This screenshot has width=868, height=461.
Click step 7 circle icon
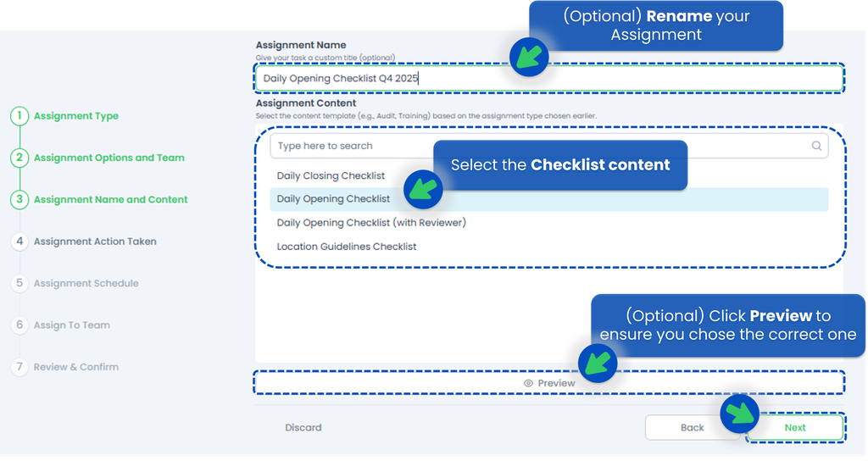[19, 367]
